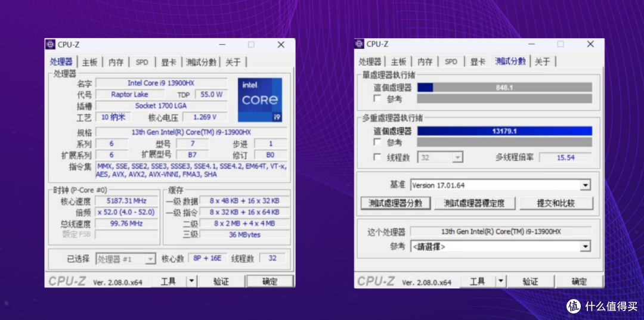Click the empty single-thread reference bar
The height and width of the screenshot is (320, 644).
(505, 98)
